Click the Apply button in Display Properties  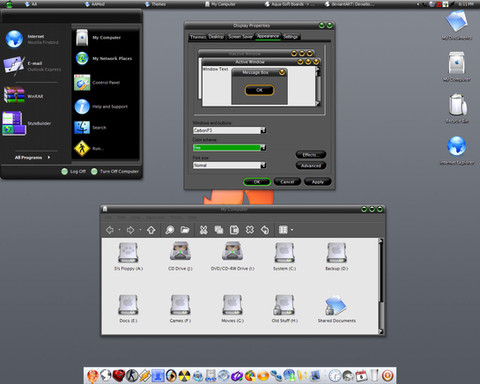point(318,182)
